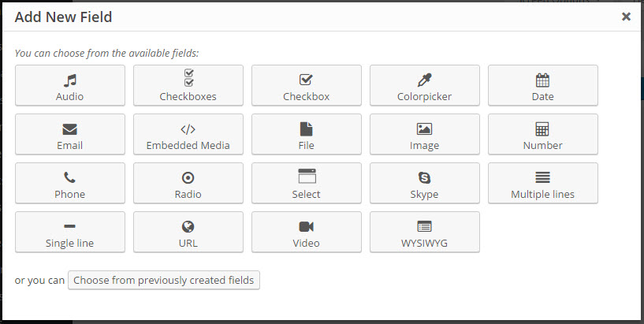Pick the Colorpicker field type
Viewport: 644px width, 324px height.
point(424,86)
